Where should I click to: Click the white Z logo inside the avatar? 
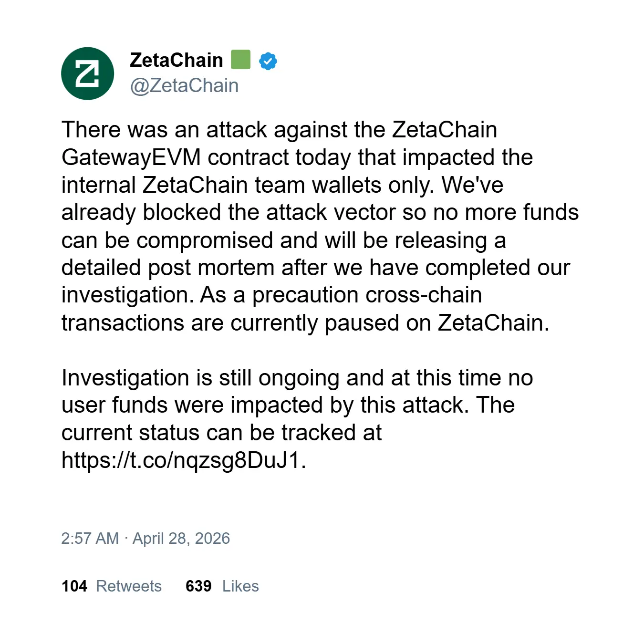point(88,73)
